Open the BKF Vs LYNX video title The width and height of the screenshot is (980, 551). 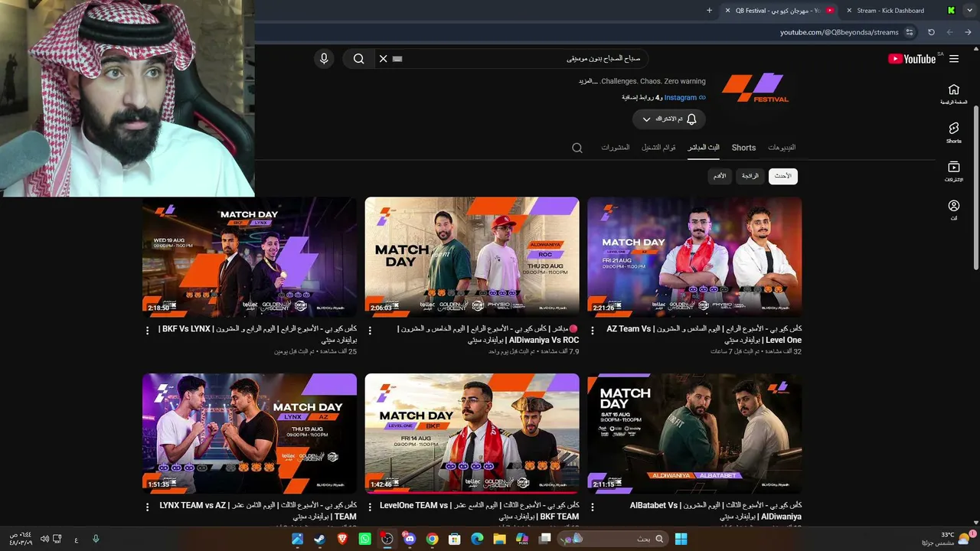pos(258,334)
